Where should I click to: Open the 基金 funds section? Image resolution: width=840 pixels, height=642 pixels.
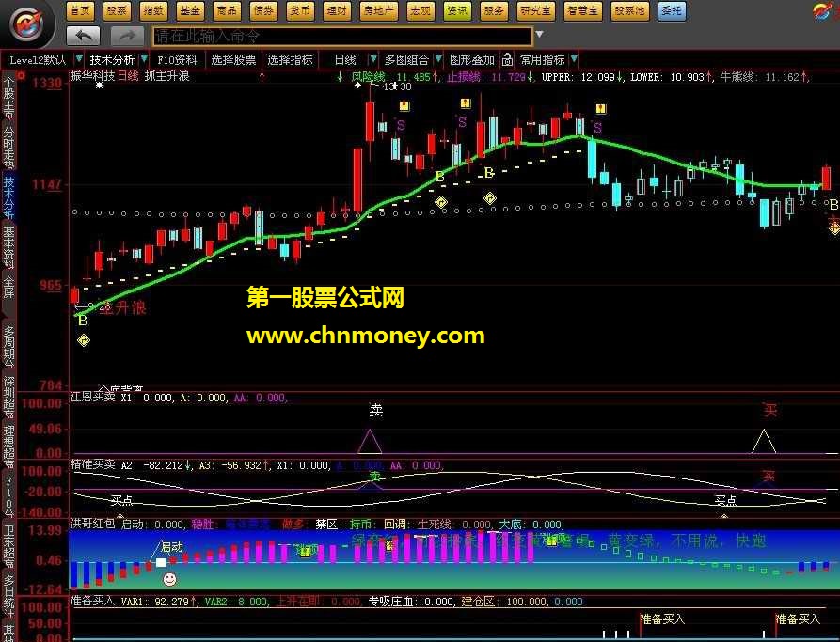click(190, 10)
